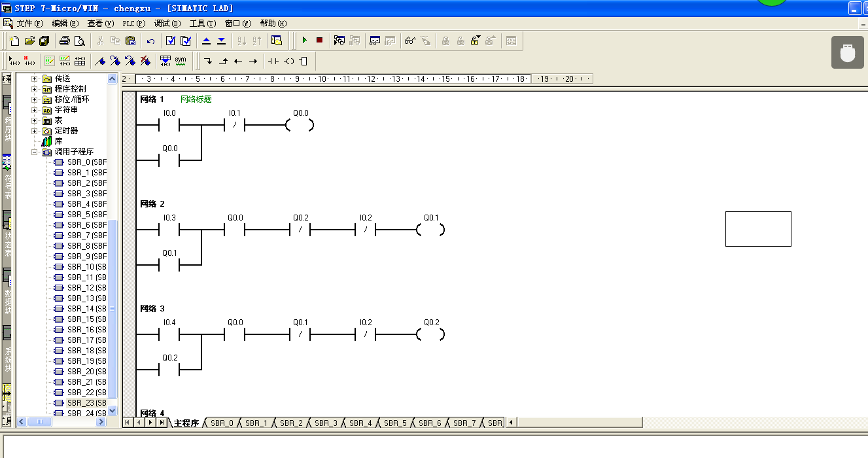Expand the 表 instruction folder
This screenshot has width=868, height=458.
(x=34, y=120)
